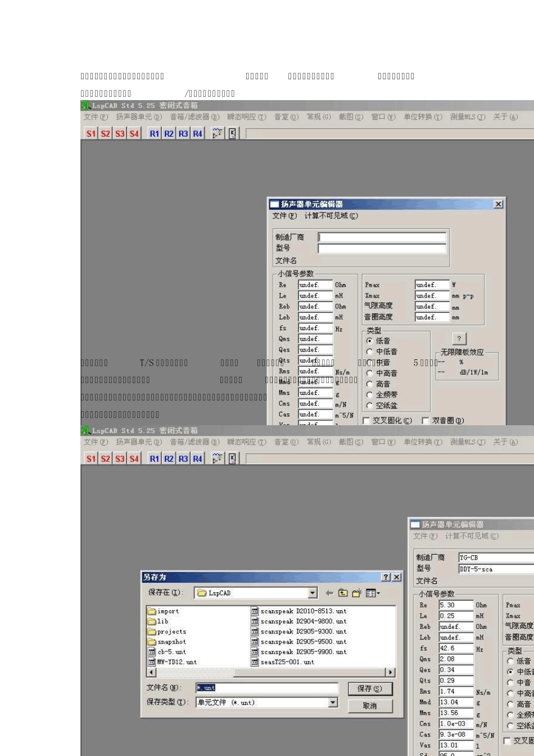Screen dimensions: 534x756
Task: Enable the 交叉固化 checkbox in upper editor
Action: [366, 421]
